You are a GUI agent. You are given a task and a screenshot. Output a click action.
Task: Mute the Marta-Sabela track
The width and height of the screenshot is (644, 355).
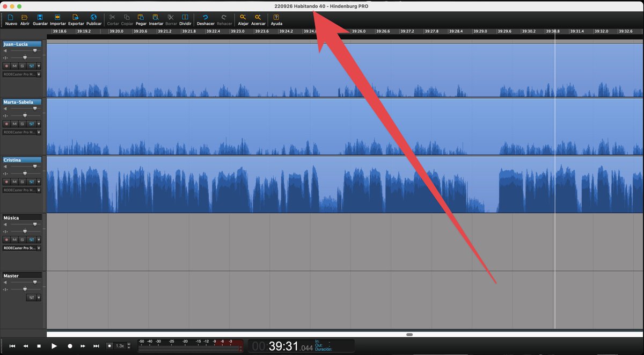pos(14,124)
